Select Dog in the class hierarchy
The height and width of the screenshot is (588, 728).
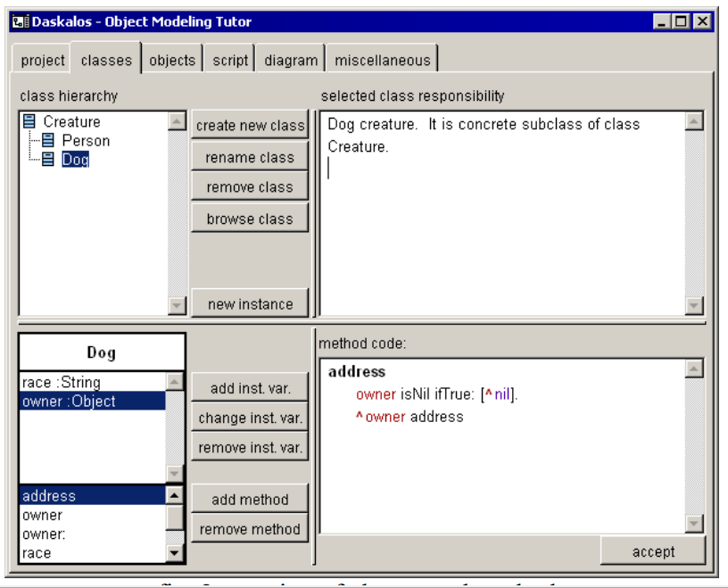75,160
